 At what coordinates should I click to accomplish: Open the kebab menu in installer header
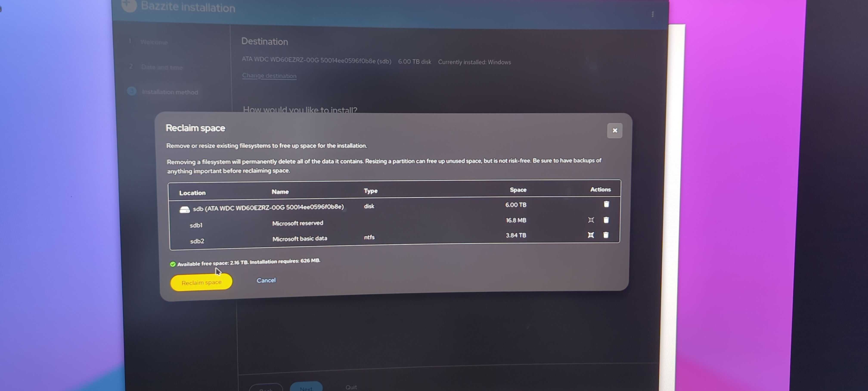(653, 14)
